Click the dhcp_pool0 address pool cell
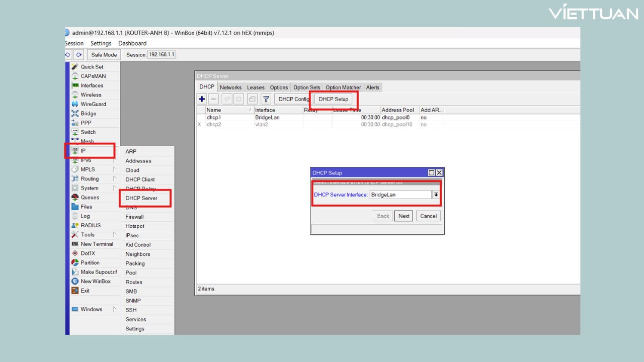644x362 pixels. [399, 117]
